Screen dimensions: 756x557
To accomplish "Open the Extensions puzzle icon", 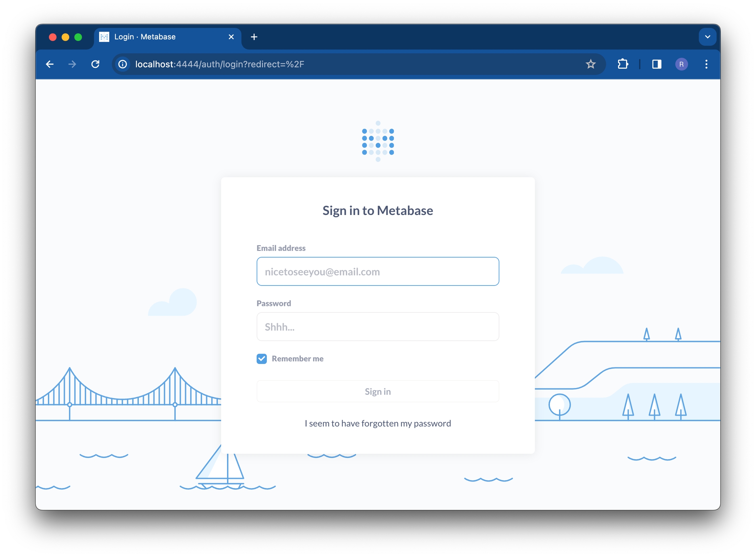I will coord(622,64).
